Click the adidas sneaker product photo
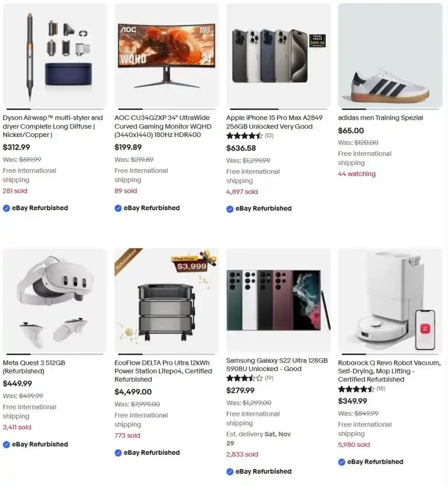 click(x=390, y=55)
